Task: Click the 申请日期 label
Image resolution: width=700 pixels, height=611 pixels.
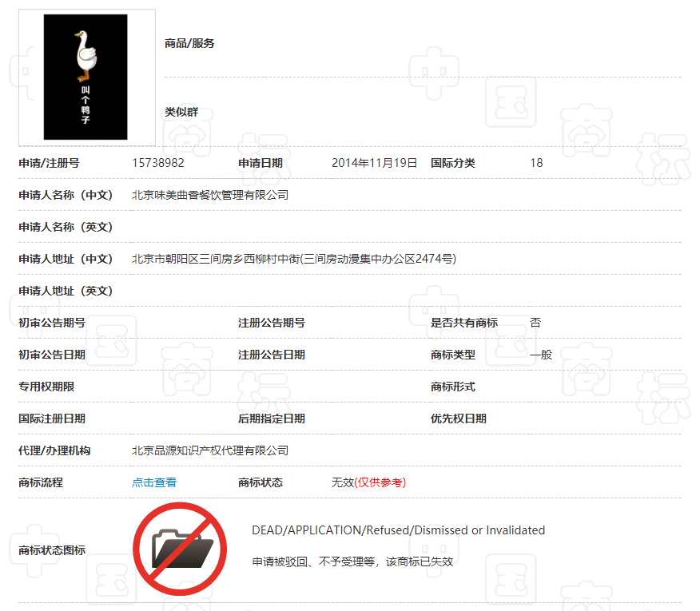Action: tap(261, 163)
